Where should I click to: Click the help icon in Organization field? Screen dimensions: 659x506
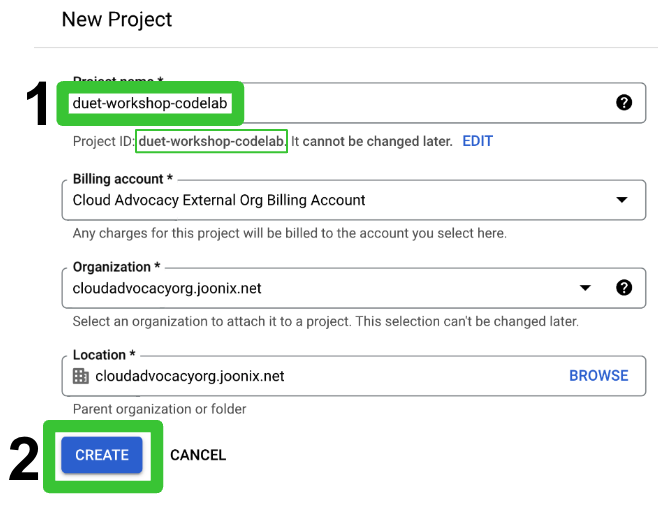[624, 288]
